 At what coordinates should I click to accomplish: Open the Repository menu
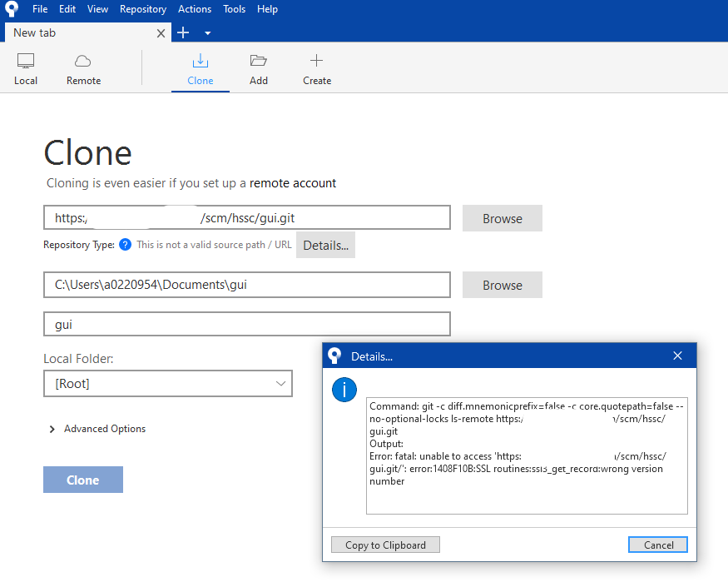point(143,9)
